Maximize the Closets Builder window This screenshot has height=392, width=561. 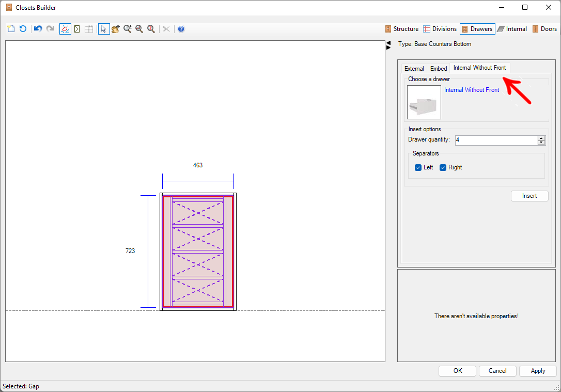click(525, 8)
